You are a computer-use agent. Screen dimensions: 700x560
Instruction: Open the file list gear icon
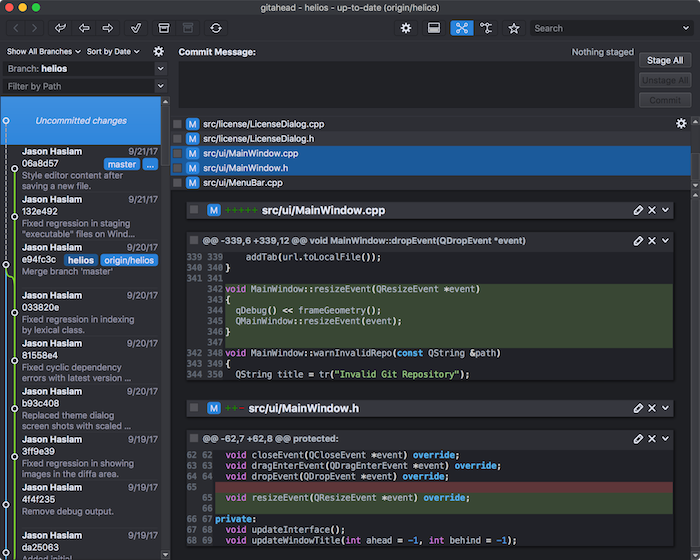(681, 123)
